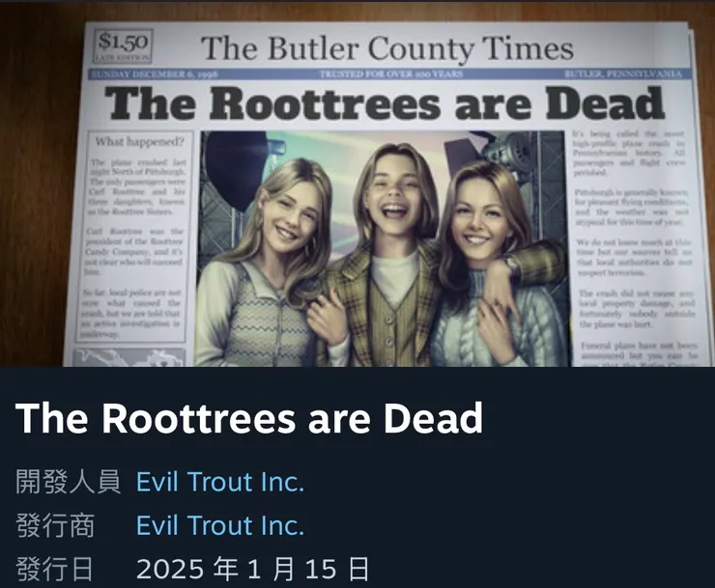Click the Sunday December 6 date strip
715x588 pixels.
coord(155,74)
